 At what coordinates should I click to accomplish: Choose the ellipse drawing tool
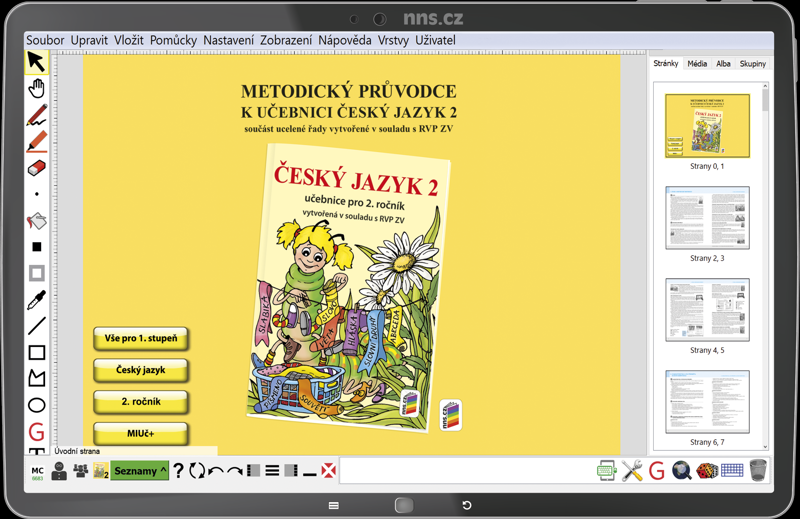pos(36,405)
